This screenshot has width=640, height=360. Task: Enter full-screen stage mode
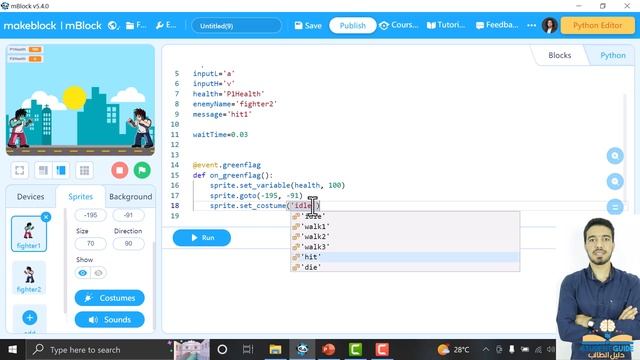(x=20, y=170)
